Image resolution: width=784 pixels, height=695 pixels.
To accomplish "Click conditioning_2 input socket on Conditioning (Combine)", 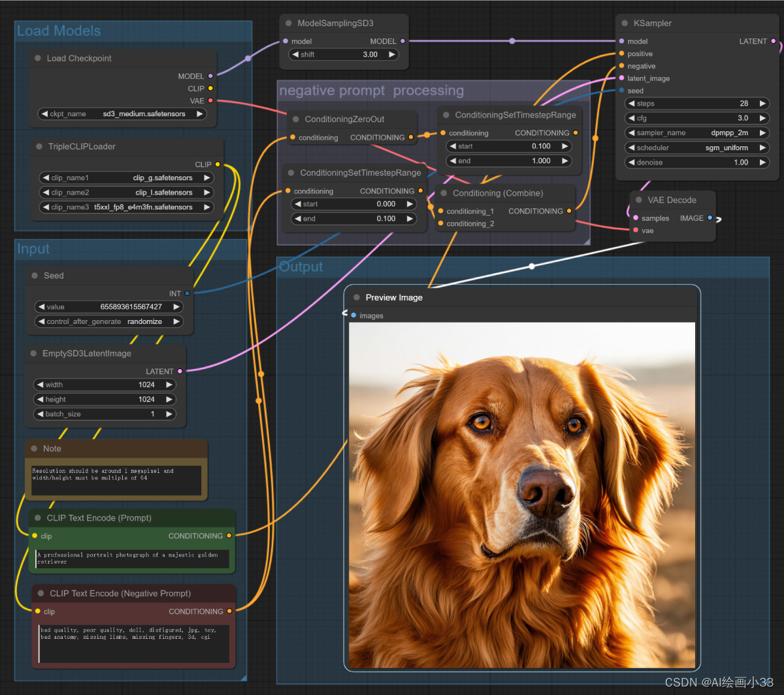I will pos(440,223).
